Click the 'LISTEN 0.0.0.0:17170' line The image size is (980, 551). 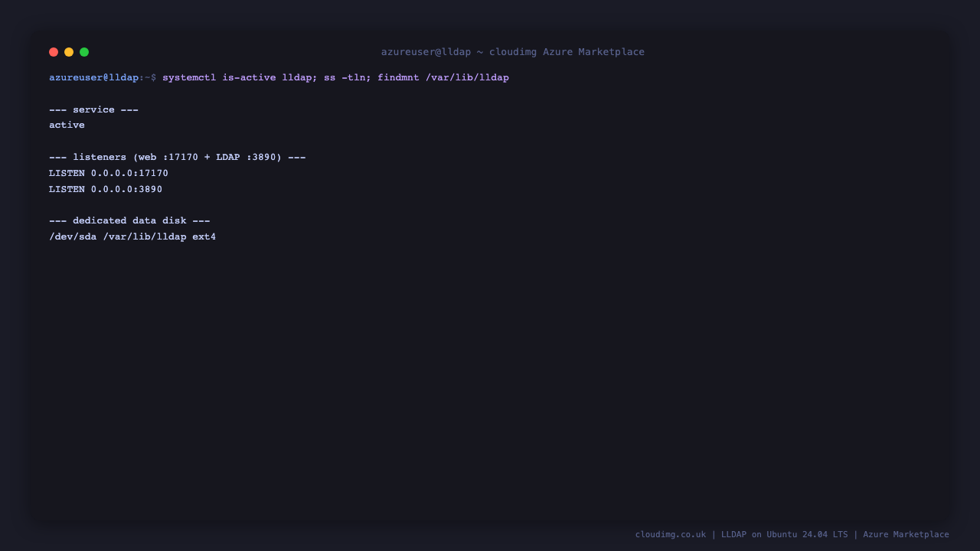109,174
